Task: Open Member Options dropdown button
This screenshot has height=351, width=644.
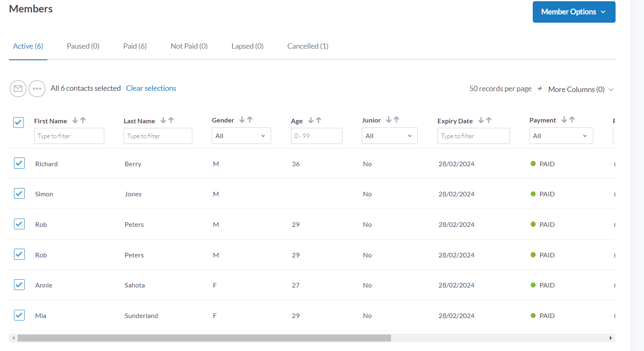Action: click(x=574, y=12)
